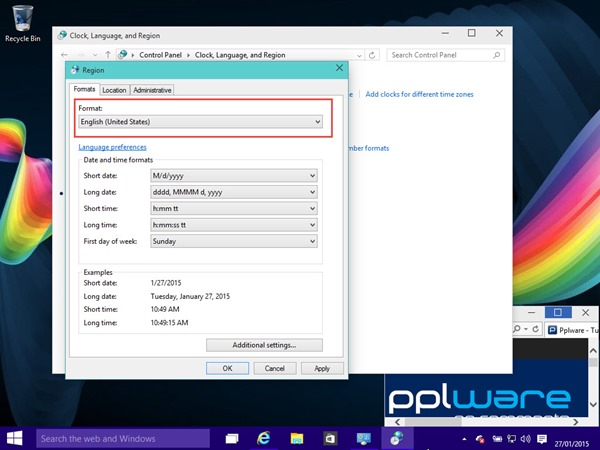Click Clock, Language, and Region breadcrumb
Viewport: 600px width, 450px height.
pyautogui.click(x=240, y=55)
